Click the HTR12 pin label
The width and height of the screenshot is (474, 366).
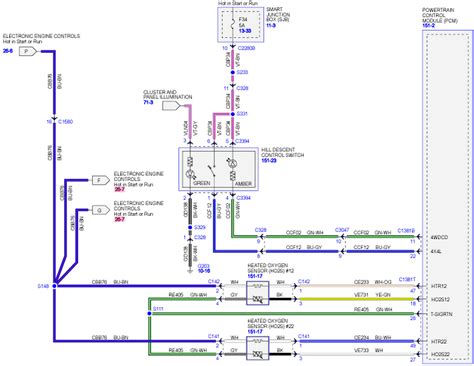pos(439,286)
